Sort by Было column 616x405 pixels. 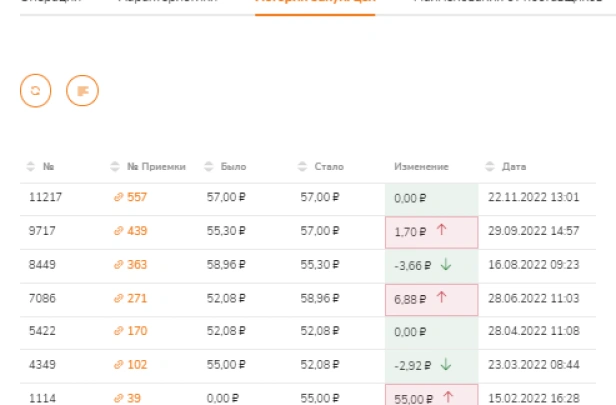point(209,167)
